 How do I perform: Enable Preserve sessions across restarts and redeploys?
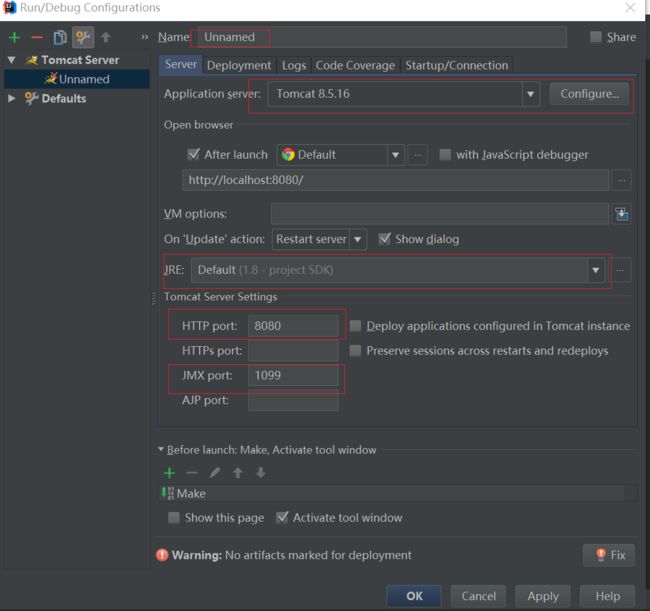coord(355,351)
